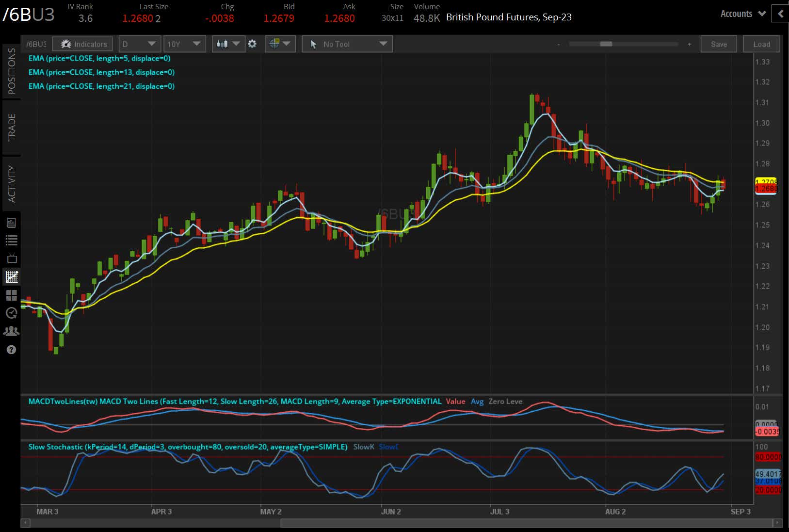Open the people community sidebar icon
The image size is (789, 532).
(x=11, y=331)
